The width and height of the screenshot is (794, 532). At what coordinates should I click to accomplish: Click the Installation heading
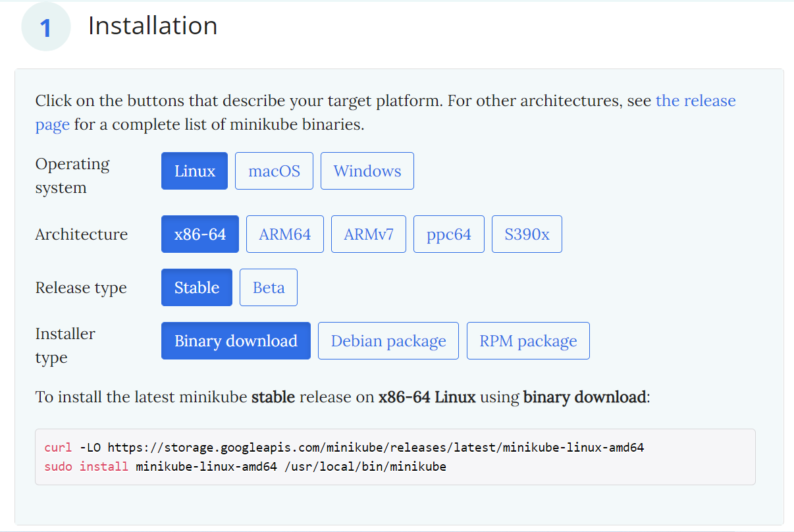(153, 26)
